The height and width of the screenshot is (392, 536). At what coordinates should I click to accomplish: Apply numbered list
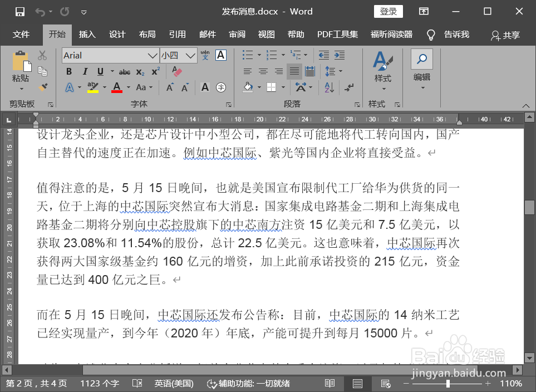tap(272, 55)
